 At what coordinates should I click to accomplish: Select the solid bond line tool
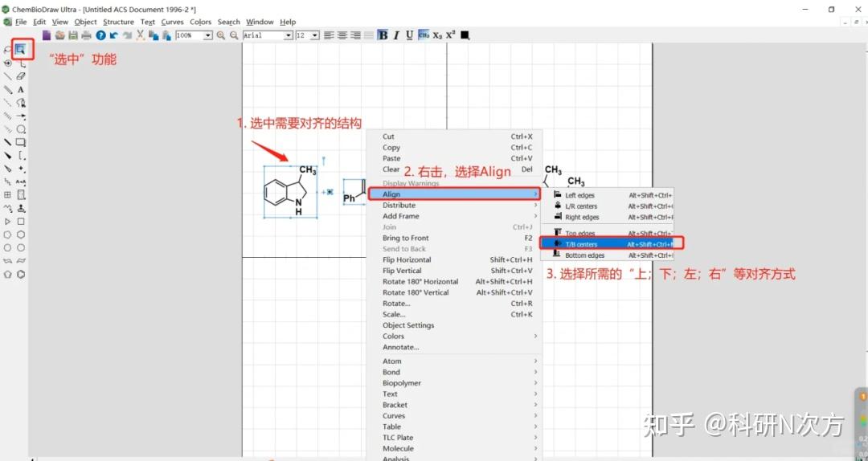7,76
